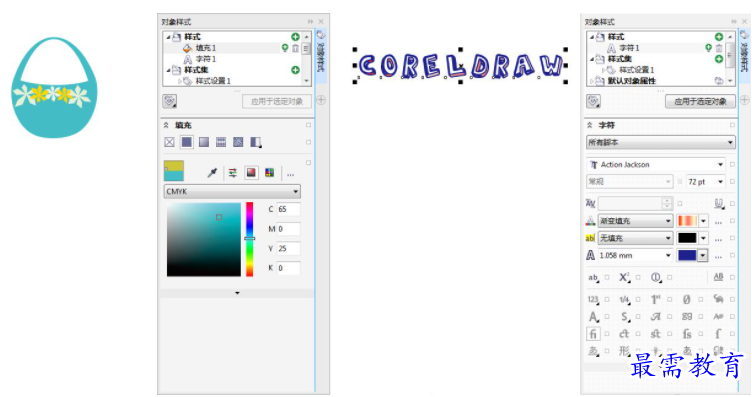
Task: Click the hue slider bar in Fill panel
Action: [249, 239]
